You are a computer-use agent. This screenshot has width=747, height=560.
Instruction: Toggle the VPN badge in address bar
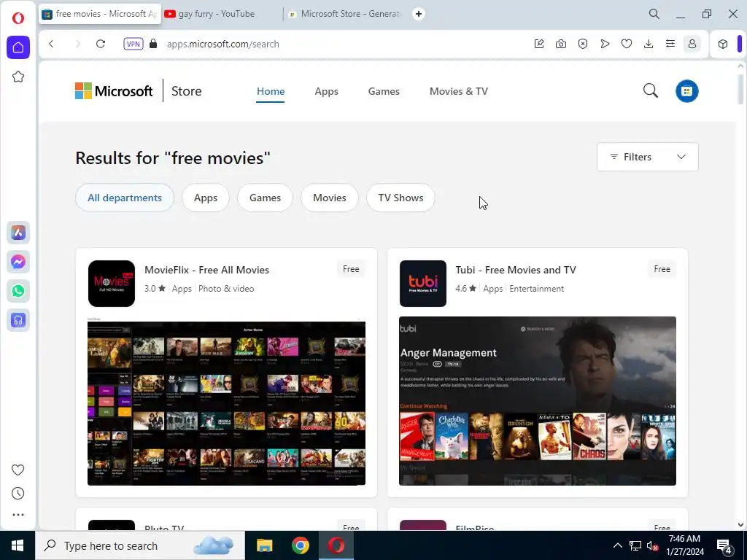(x=133, y=44)
